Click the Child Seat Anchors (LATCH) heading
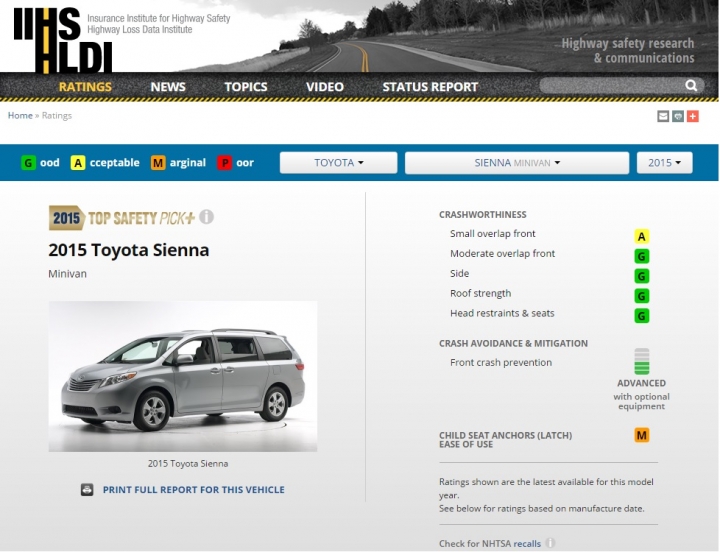The image size is (720, 552). point(506,439)
